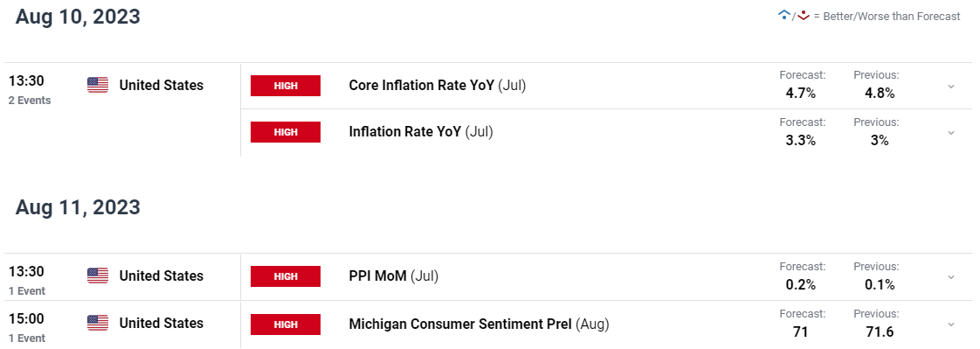The width and height of the screenshot is (980, 349).
Task: Click HIGH badge for Inflation Rate YoY
Action: point(286,132)
